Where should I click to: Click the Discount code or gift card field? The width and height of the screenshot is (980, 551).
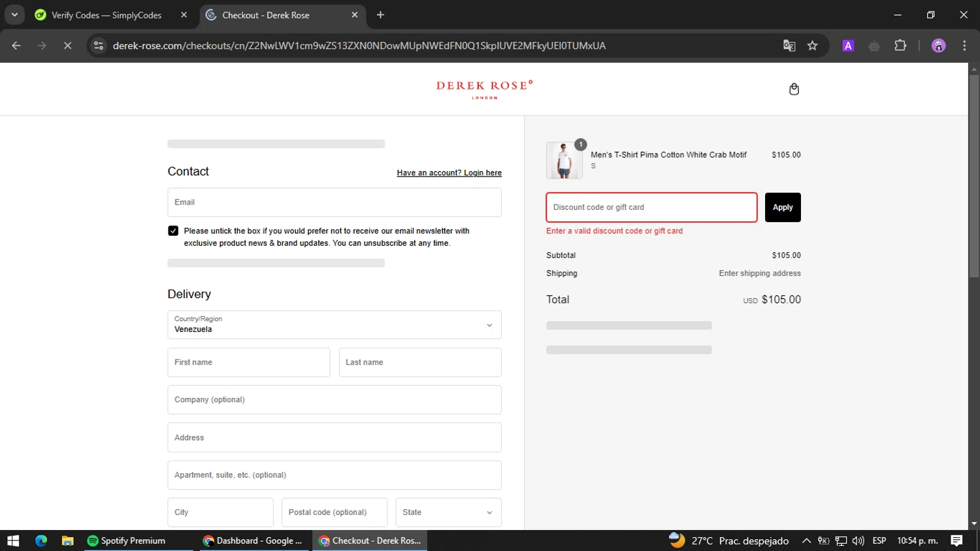651,207
